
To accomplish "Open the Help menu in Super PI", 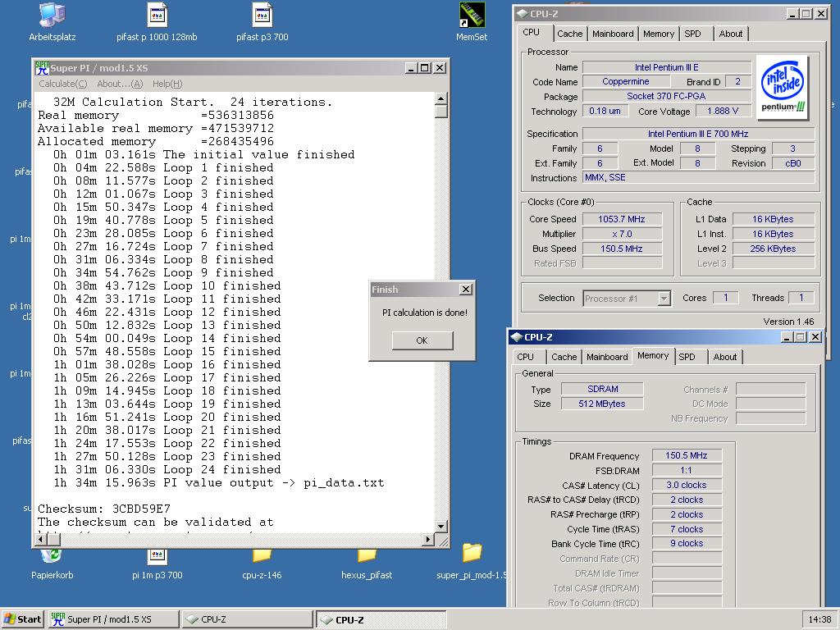I will 167,84.
